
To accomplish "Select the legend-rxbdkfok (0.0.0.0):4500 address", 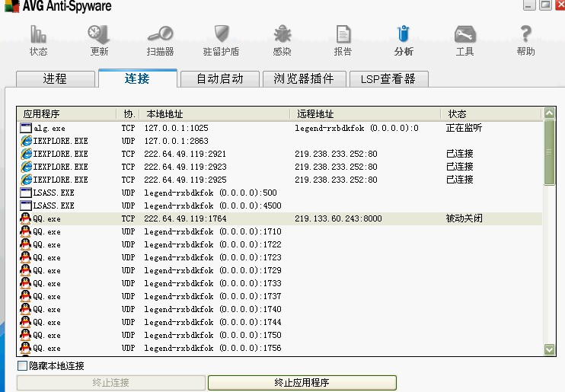I will point(212,206).
